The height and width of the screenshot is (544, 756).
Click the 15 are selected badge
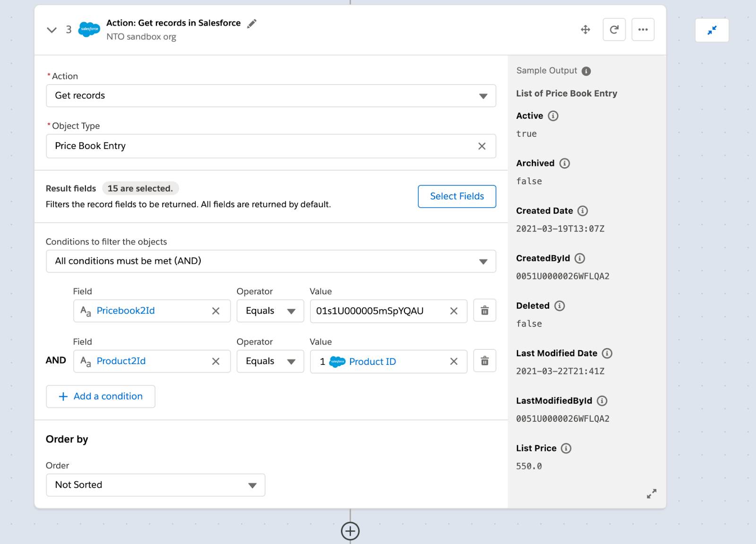click(140, 189)
